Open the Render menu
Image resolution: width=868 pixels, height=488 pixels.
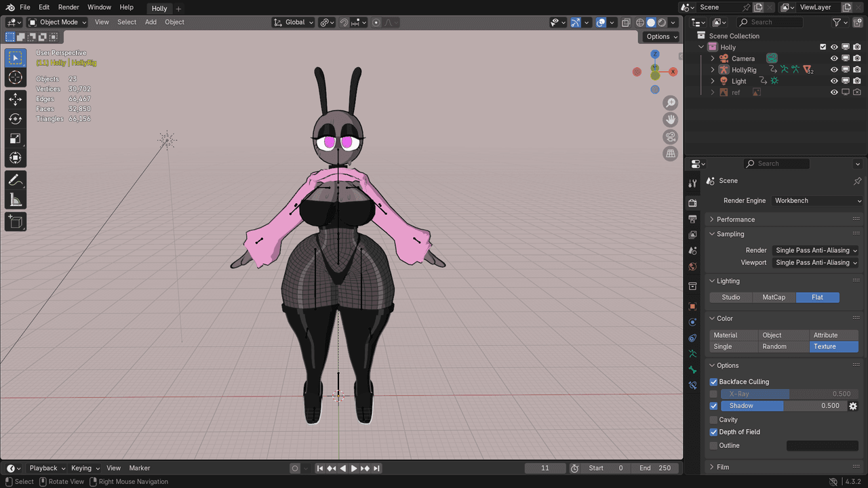(68, 7)
